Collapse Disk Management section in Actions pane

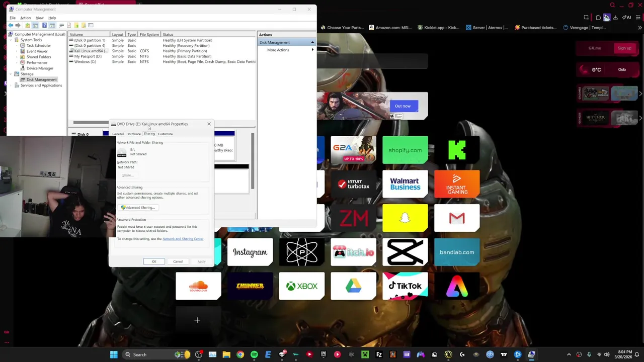312,42
